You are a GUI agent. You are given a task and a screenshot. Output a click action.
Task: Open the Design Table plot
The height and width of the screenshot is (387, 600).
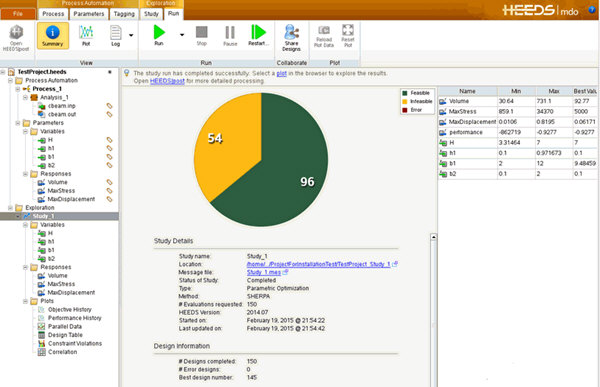[65, 335]
